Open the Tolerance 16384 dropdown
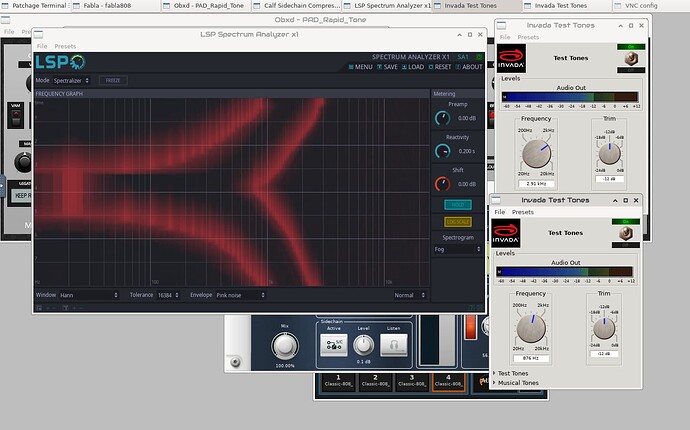Image resolution: width=690 pixels, height=430 pixels. [168, 295]
